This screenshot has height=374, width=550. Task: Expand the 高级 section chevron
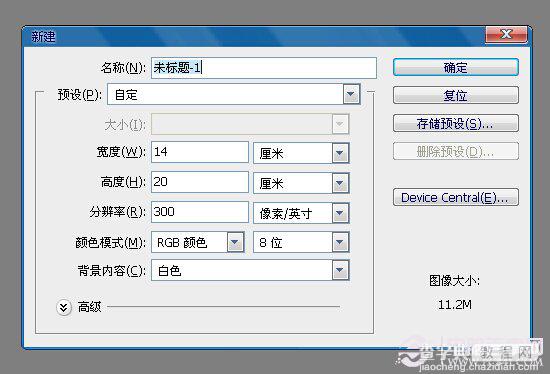[x=63, y=308]
